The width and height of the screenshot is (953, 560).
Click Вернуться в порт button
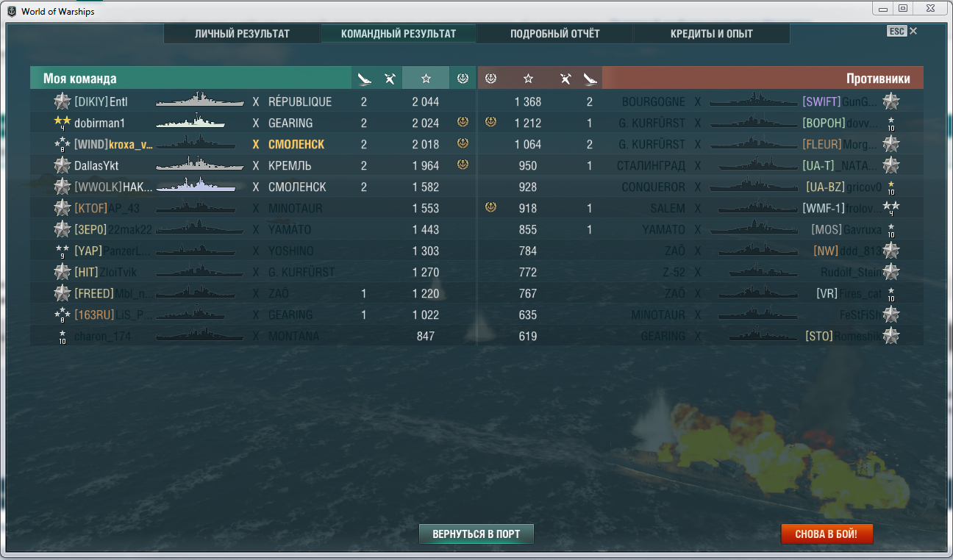[x=476, y=534]
